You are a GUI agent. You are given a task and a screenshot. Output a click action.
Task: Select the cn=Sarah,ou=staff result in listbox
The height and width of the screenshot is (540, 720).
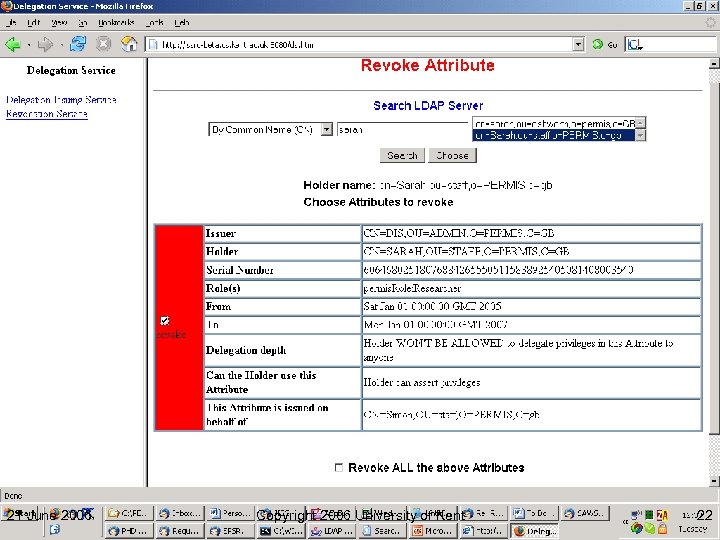pyautogui.click(x=554, y=135)
